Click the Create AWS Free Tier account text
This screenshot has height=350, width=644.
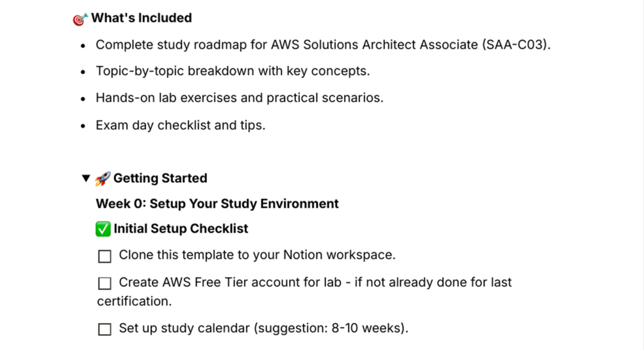pos(304,292)
